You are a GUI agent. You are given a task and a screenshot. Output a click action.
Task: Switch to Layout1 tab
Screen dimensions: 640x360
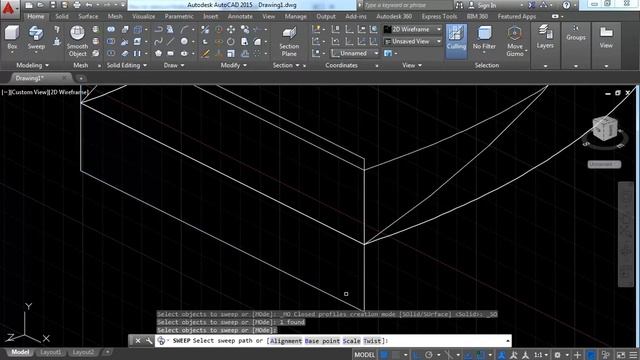click(51, 352)
